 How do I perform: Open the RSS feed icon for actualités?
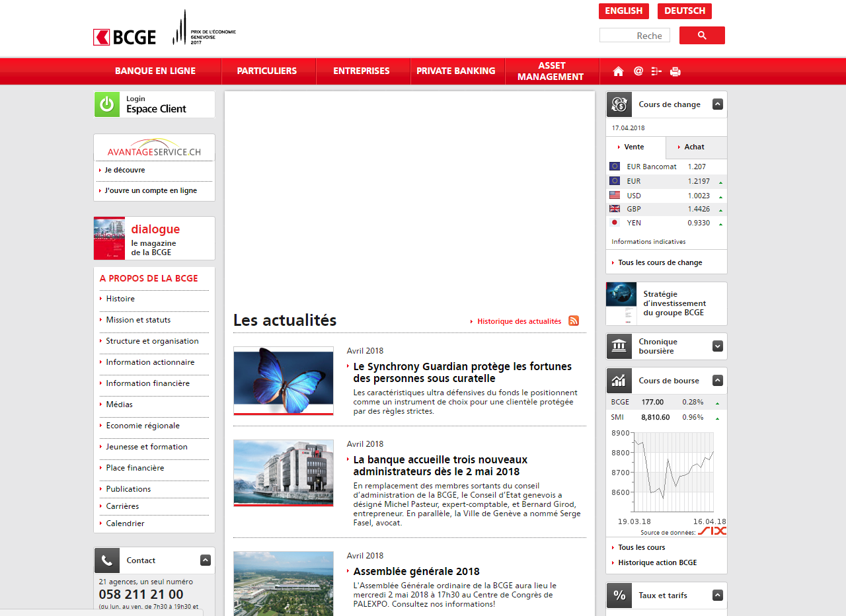(x=574, y=321)
